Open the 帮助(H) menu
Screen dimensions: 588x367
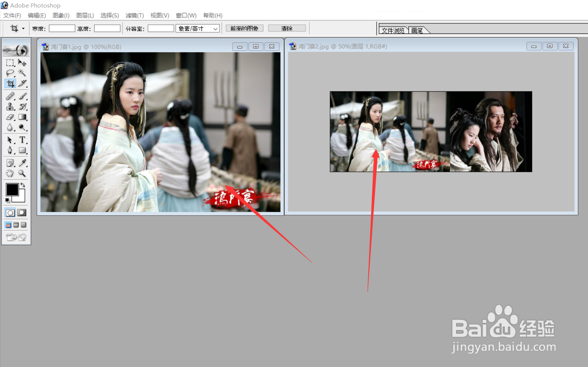click(213, 15)
